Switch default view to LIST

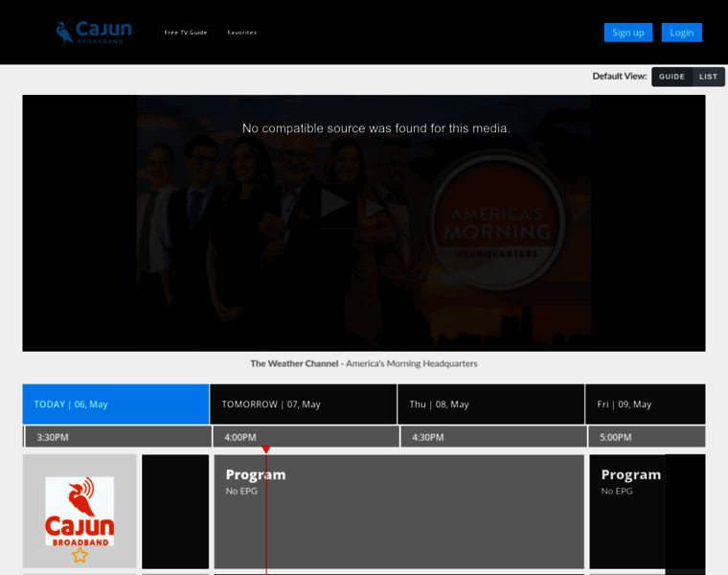[709, 77]
